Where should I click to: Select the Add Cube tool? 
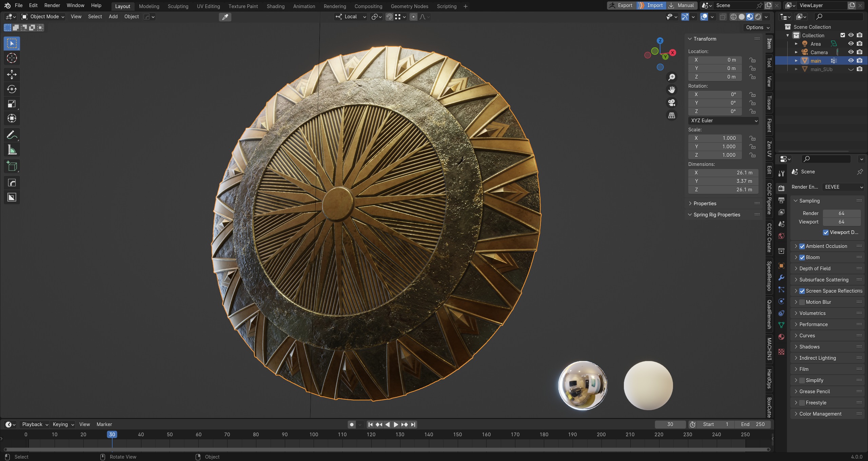click(12, 166)
